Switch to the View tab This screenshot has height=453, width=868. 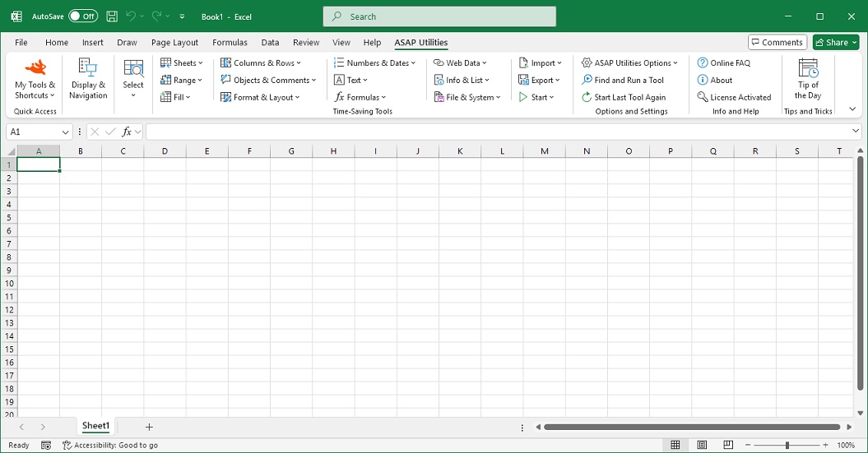[x=341, y=43]
